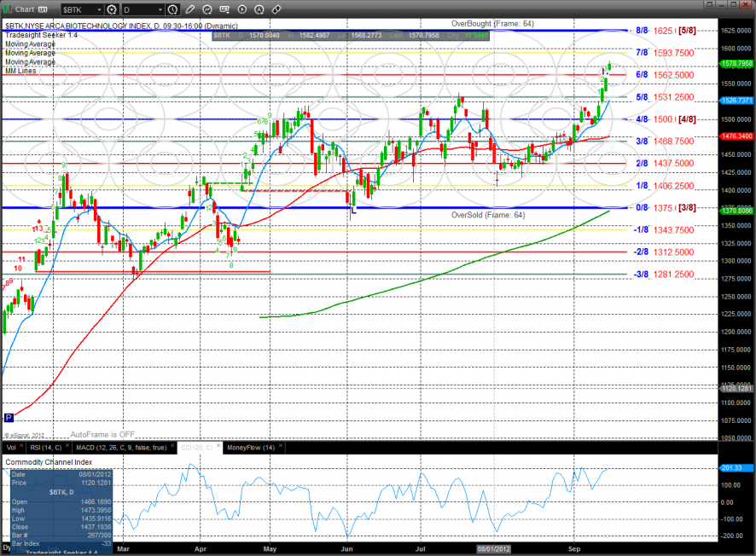This screenshot has height=556, width=756.
Task: Switch to the RSI (14, C) tab
Action: click(46, 447)
